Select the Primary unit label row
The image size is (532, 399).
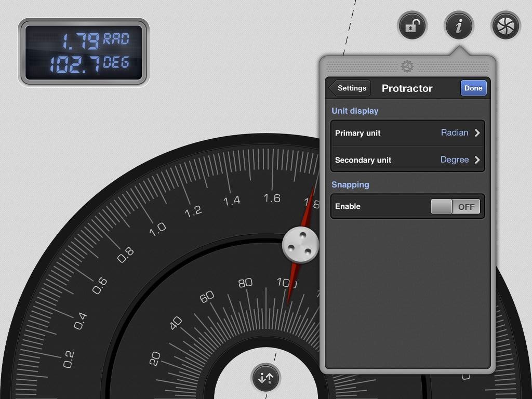click(358, 133)
